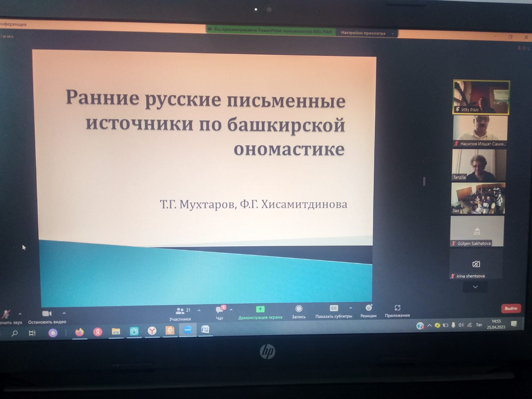This screenshot has width=532, height=399.
Task: Expand audio options arrow beside microphone
Action: pyautogui.click(x=20, y=314)
